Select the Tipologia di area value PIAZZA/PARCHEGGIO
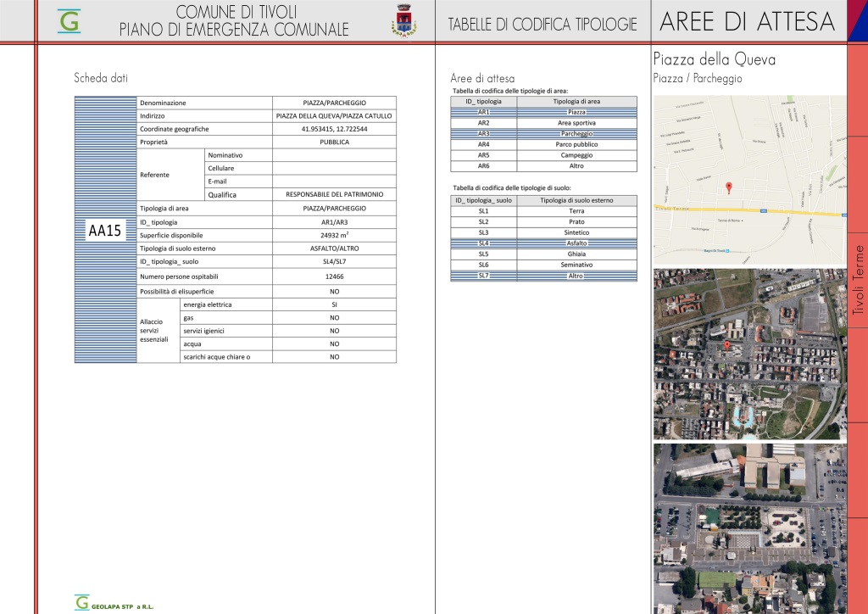The height and width of the screenshot is (614, 868). pos(334,208)
